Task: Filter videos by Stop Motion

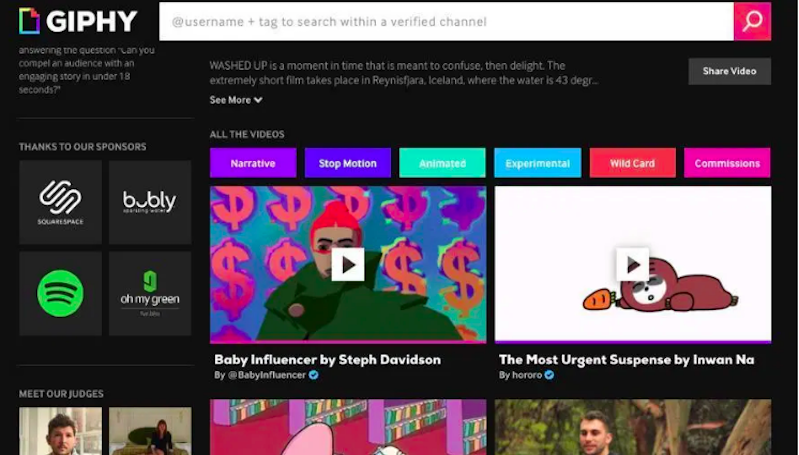Action: 348,163
